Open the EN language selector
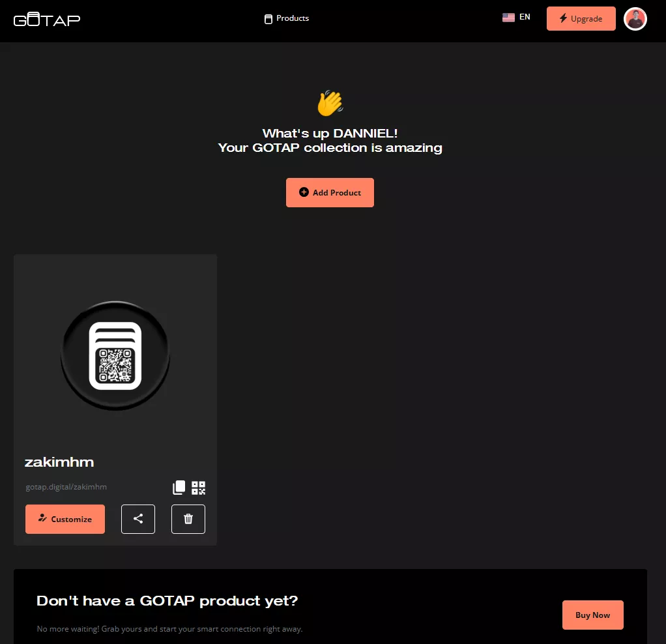This screenshot has height=644, width=666. (516, 17)
